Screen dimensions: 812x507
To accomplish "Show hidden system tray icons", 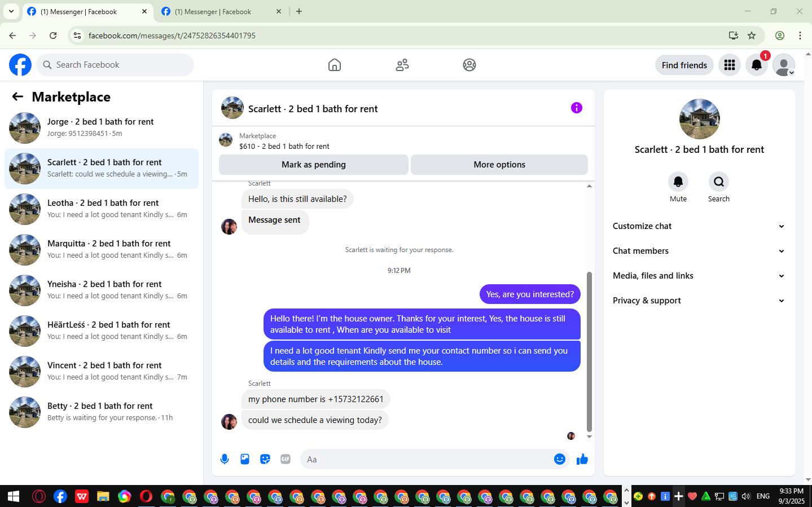I will (x=626, y=490).
